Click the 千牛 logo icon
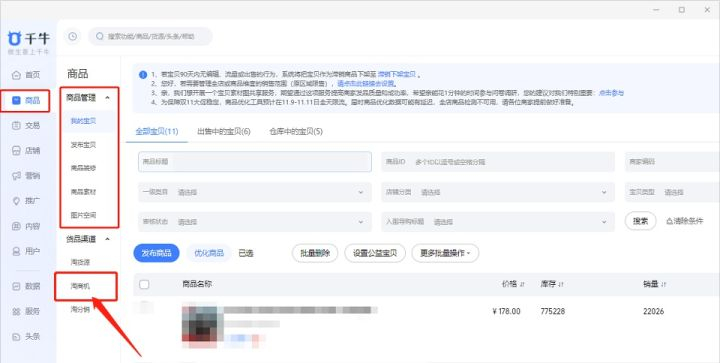720x363 pixels. pos(15,38)
